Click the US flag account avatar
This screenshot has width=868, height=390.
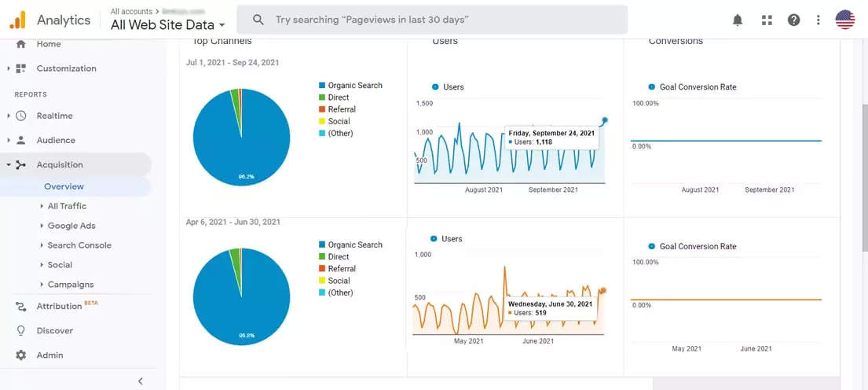pos(845,20)
